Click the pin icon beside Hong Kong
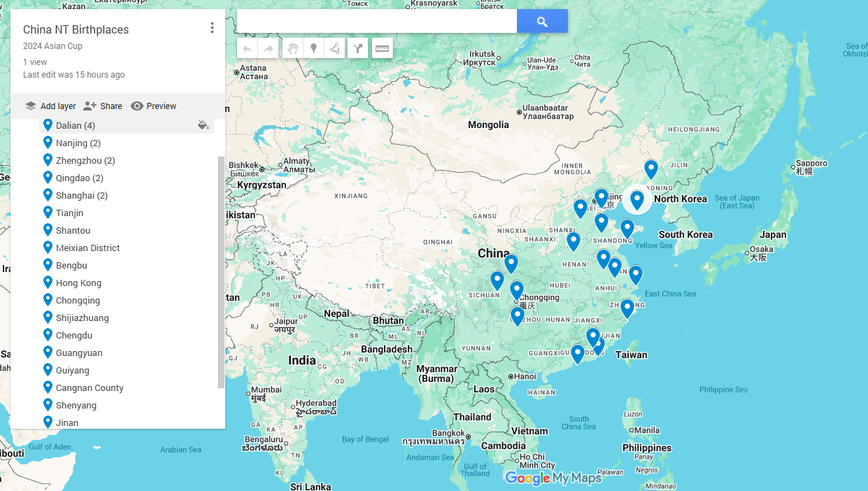 pos(48,283)
